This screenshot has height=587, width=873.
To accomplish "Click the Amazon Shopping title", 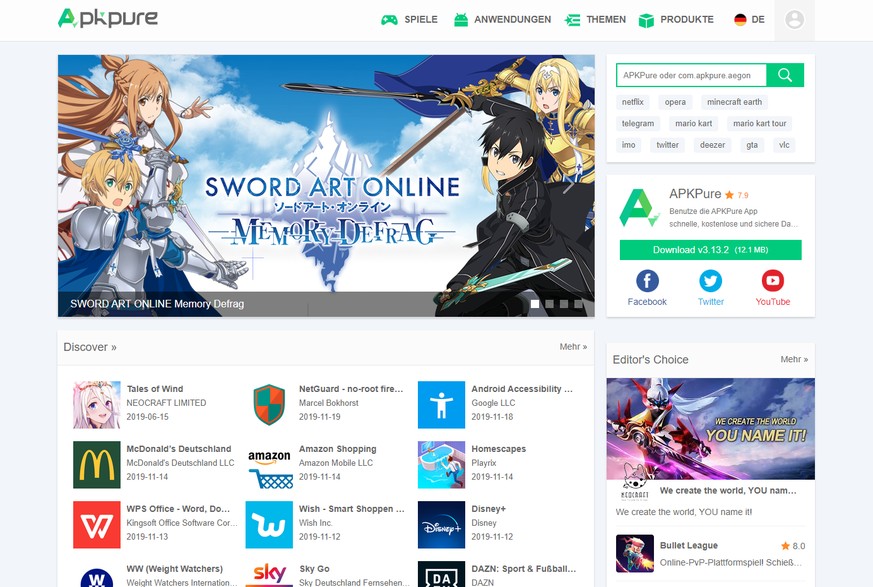I will click(337, 449).
